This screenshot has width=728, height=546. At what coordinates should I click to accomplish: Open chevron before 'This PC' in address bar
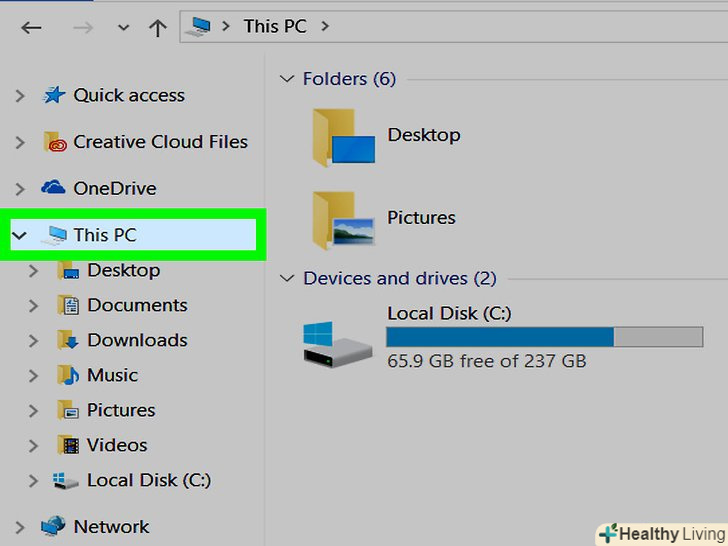point(226,26)
